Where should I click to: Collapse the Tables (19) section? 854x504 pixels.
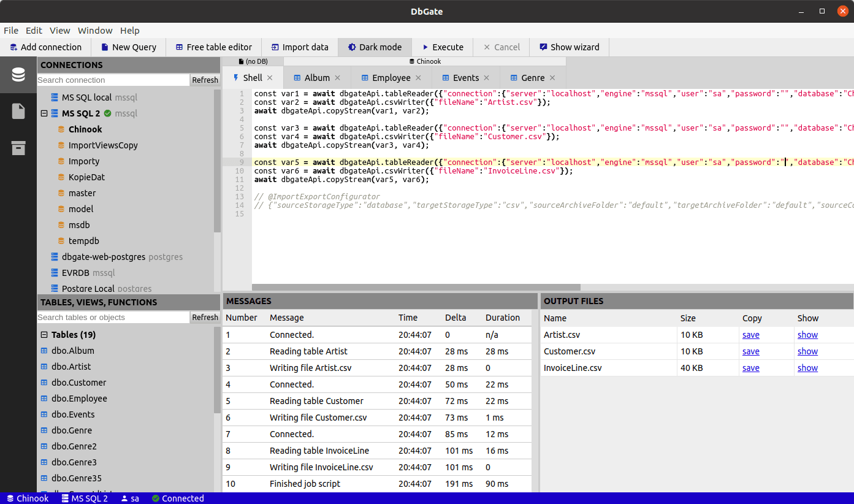click(x=43, y=334)
